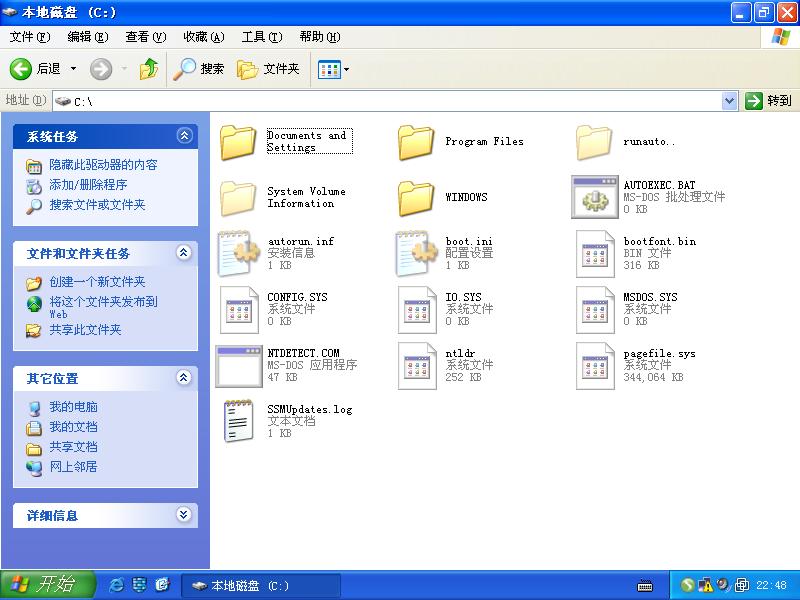Click 共享此文件夹 link
The image size is (800, 600).
click(x=85, y=330)
